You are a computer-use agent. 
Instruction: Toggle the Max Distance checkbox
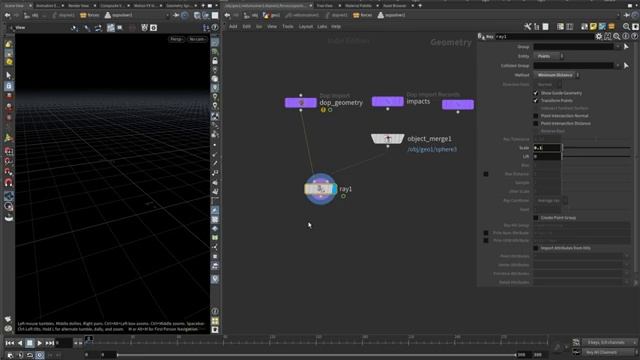click(x=486, y=174)
